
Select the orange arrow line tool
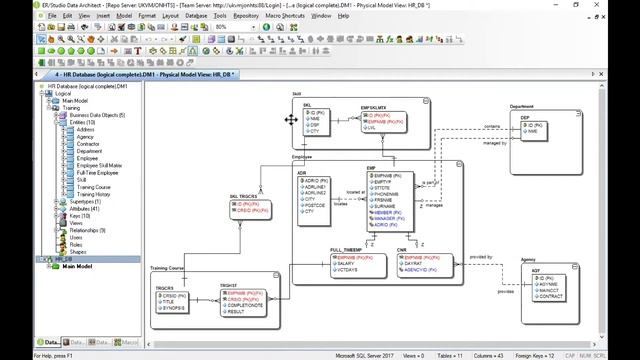(x=114, y=51)
